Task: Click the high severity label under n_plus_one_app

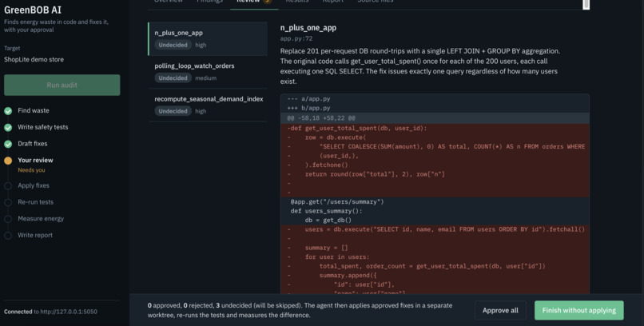Action: click(201, 46)
